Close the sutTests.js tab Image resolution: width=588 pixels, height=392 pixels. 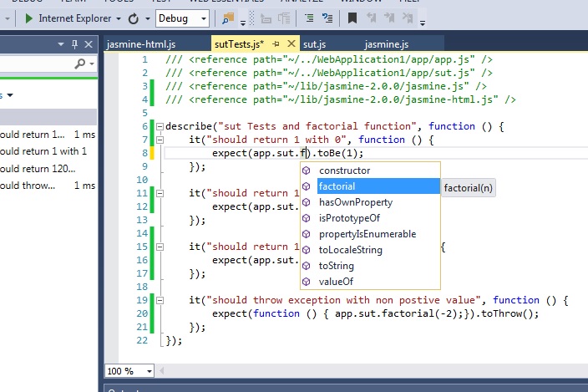point(291,44)
